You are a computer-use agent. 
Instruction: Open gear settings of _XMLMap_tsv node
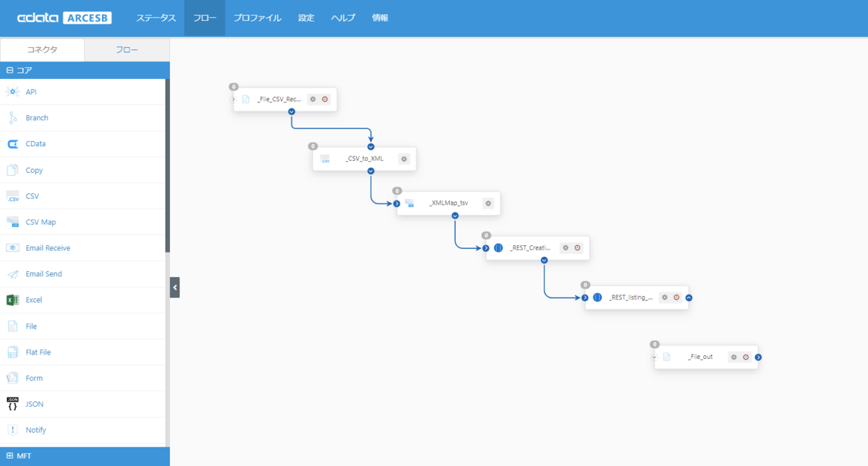488,203
